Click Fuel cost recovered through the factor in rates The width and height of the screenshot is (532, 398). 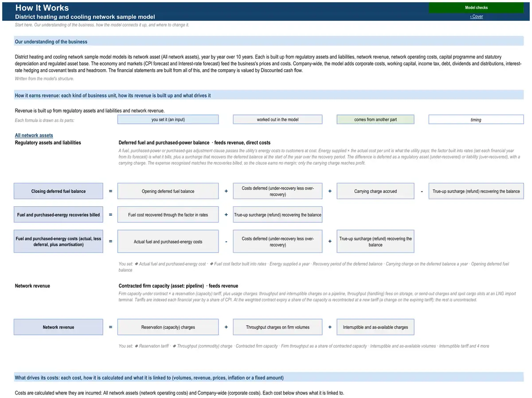[x=168, y=215]
